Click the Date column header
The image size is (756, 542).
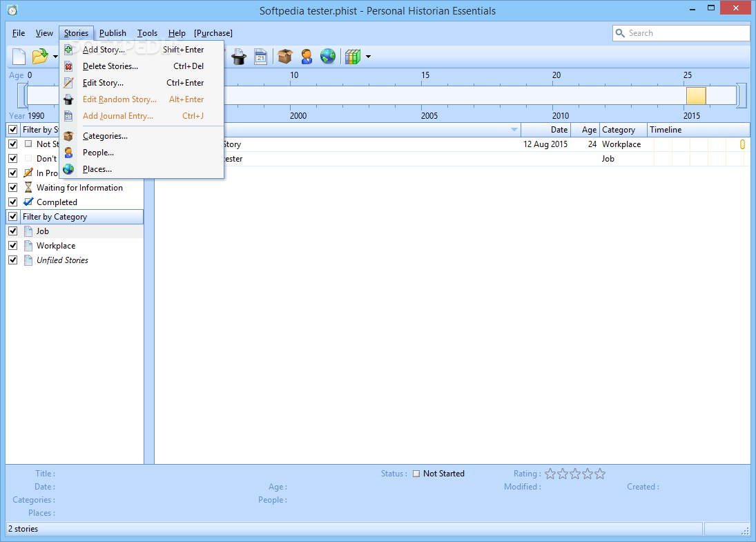pyautogui.click(x=546, y=129)
